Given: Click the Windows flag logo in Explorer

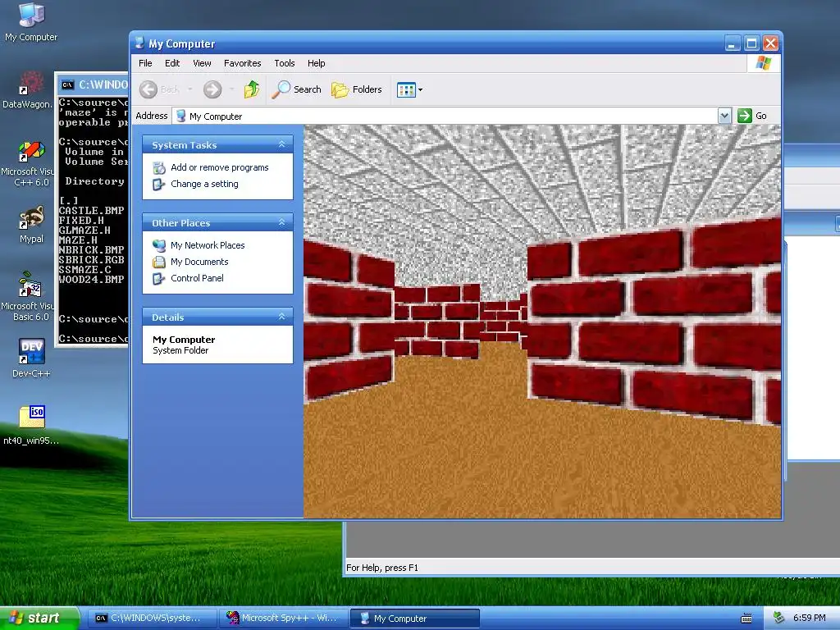Looking at the screenshot, I should coord(764,63).
